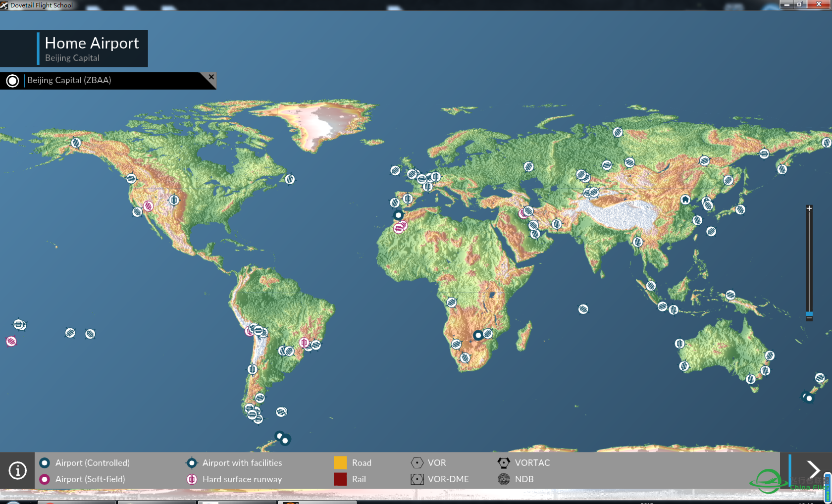Minimize the Dovetail Flight School window
The height and width of the screenshot is (504, 832).
click(x=787, y=4)
